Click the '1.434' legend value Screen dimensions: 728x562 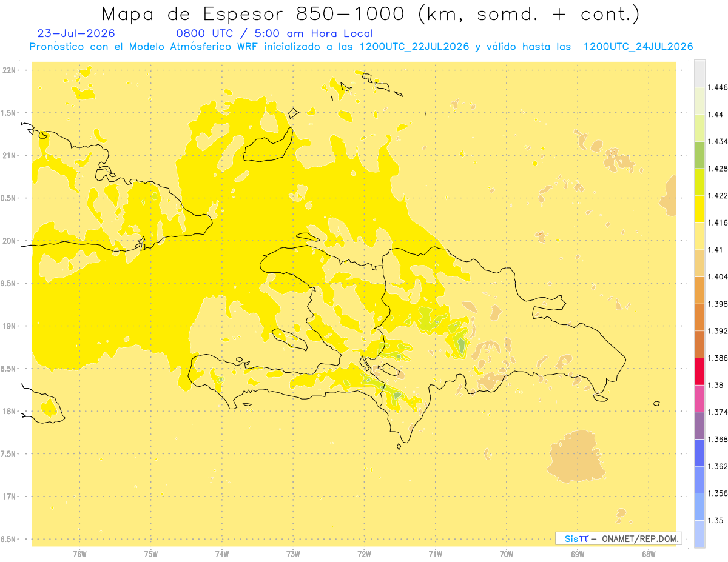click(718, 142)
